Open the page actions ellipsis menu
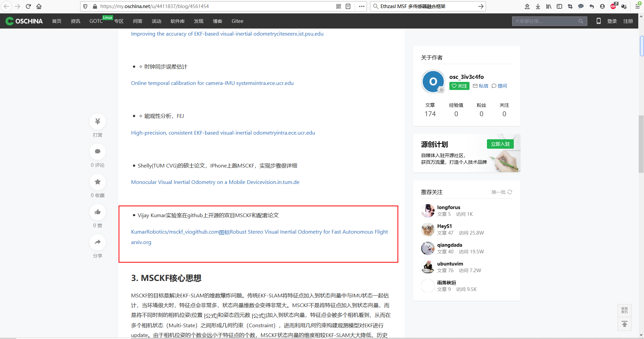This screenshot has height=339, width=644. click(361, 6)
